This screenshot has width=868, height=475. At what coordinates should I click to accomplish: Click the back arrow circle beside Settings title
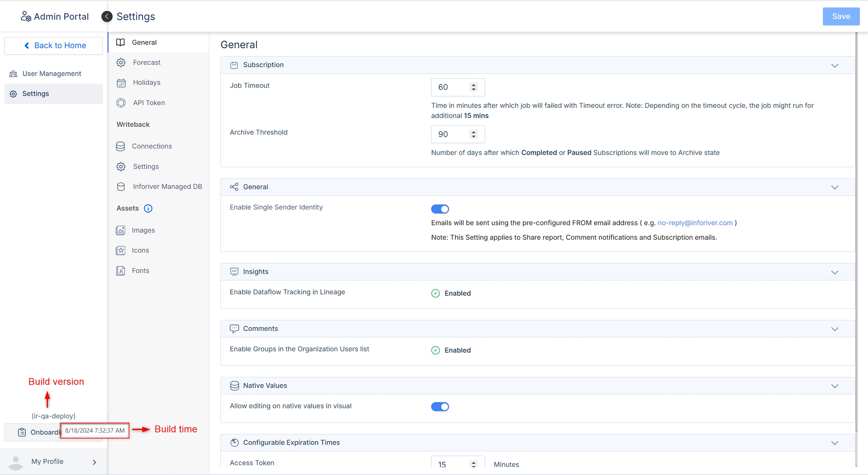point(107,17)
